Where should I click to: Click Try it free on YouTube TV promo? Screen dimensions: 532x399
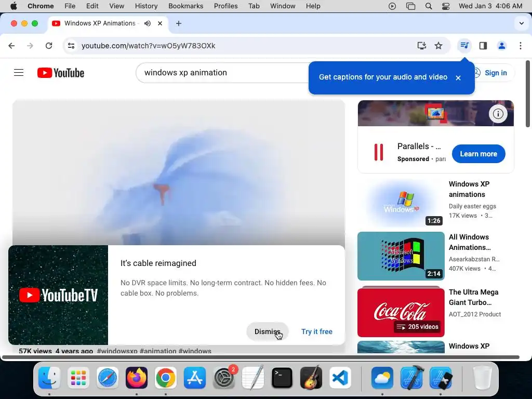[317, 331]
